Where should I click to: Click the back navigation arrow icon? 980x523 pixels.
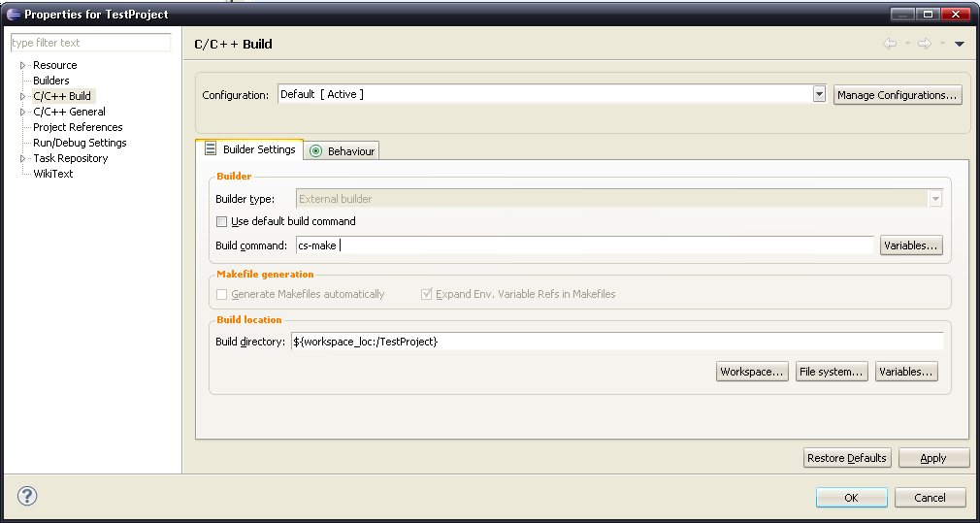(x=889, y=44)
